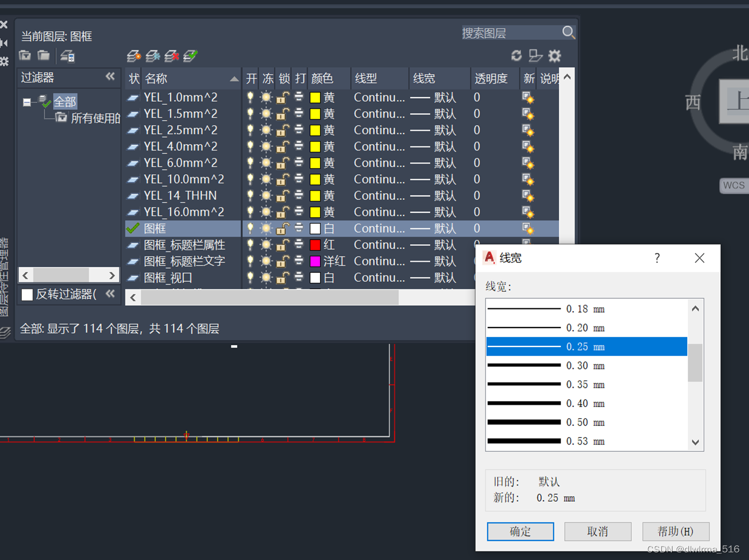Screen dimensions: 749x560
Task: Click the New Group Filter icon
Action: (44, 56)
